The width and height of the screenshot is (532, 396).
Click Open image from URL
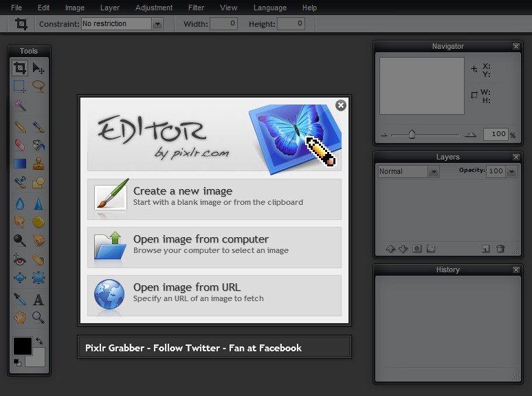click(214, 296)
